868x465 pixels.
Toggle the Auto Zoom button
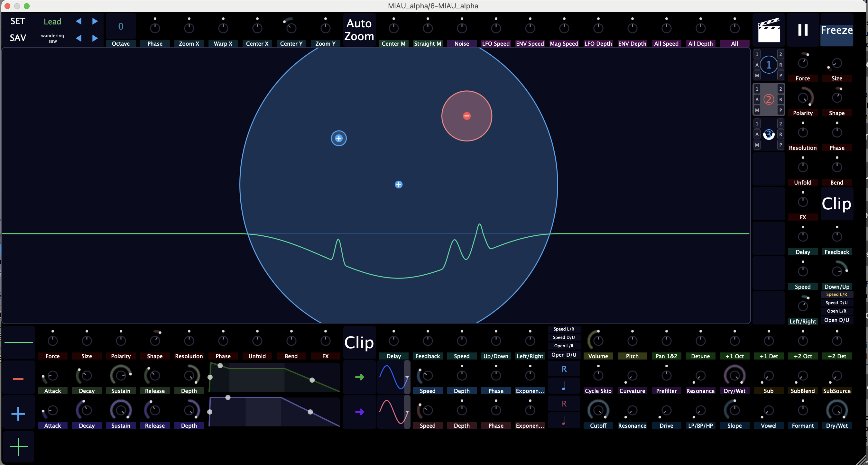[x=359, y=30]
